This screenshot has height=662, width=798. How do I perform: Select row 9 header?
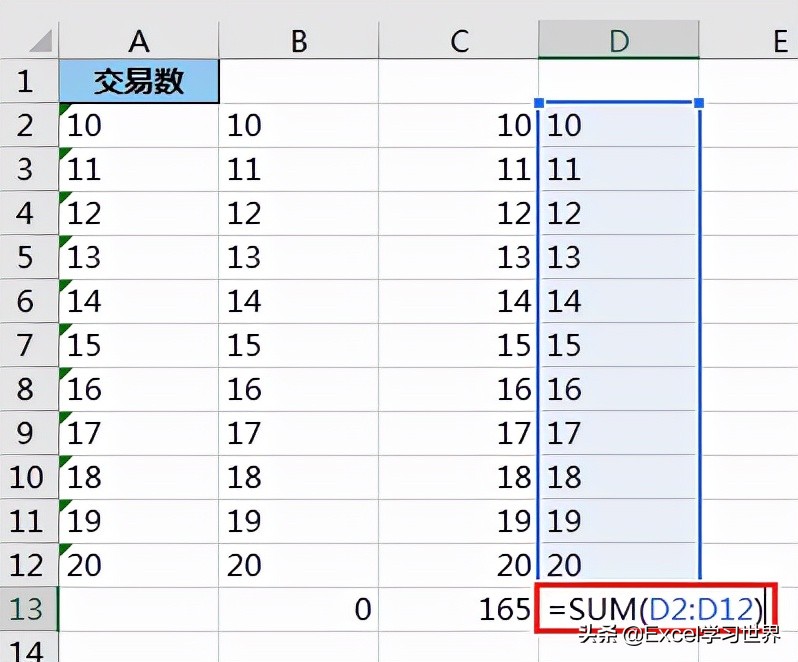(29, 433)
